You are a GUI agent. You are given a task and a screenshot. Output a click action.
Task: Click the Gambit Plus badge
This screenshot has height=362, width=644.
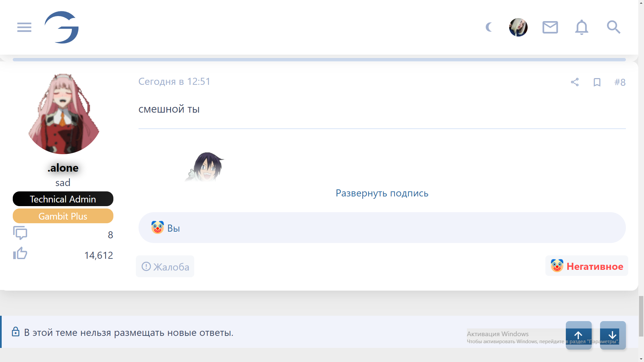(63, 216)
